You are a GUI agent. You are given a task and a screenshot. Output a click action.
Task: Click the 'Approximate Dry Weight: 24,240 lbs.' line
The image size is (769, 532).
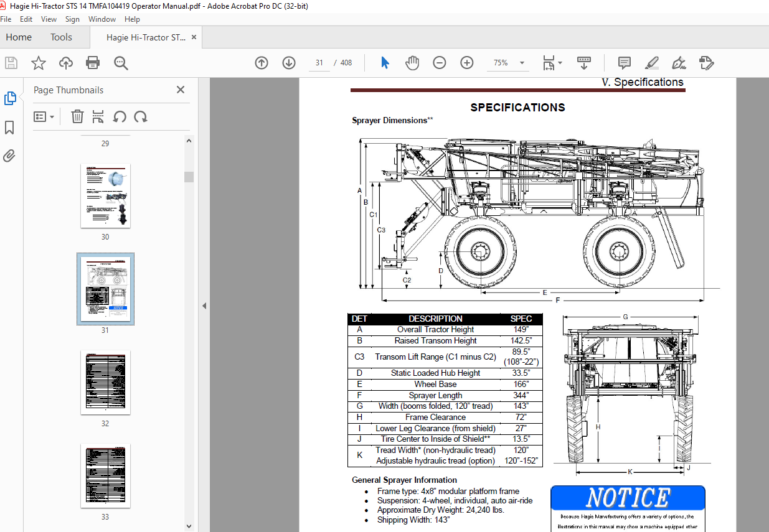pyautogui.click(x=441, y=510)
